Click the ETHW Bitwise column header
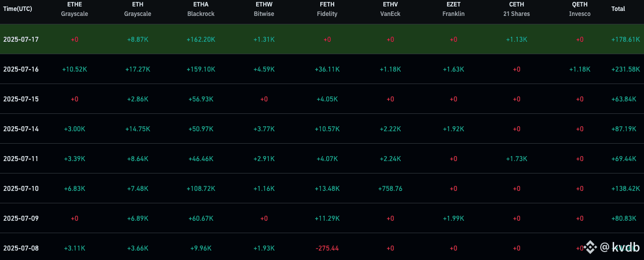 pos(264,9)
